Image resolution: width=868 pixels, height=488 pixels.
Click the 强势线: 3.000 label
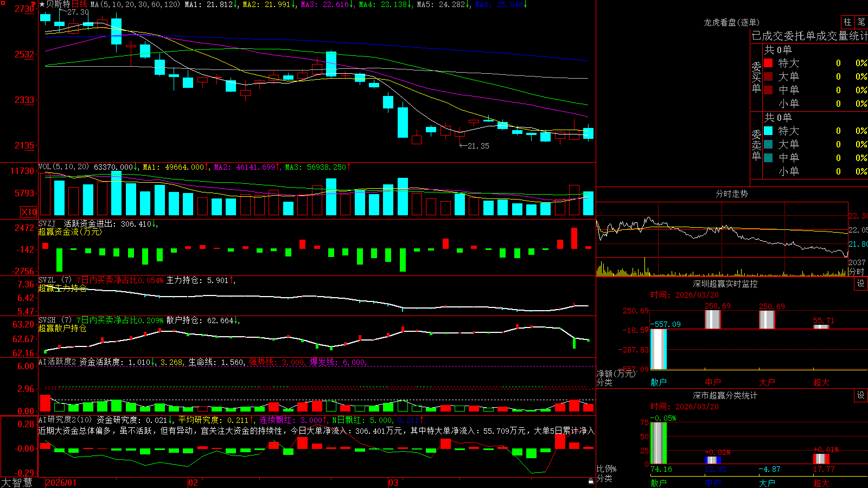pos(277,362)
